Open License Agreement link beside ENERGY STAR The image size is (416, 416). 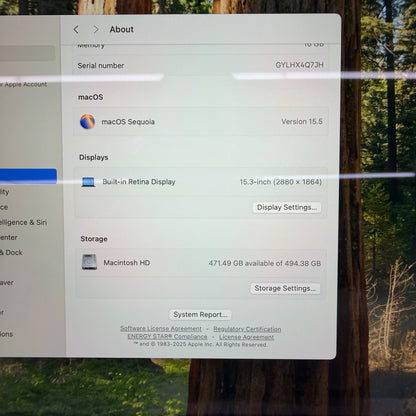246,337
